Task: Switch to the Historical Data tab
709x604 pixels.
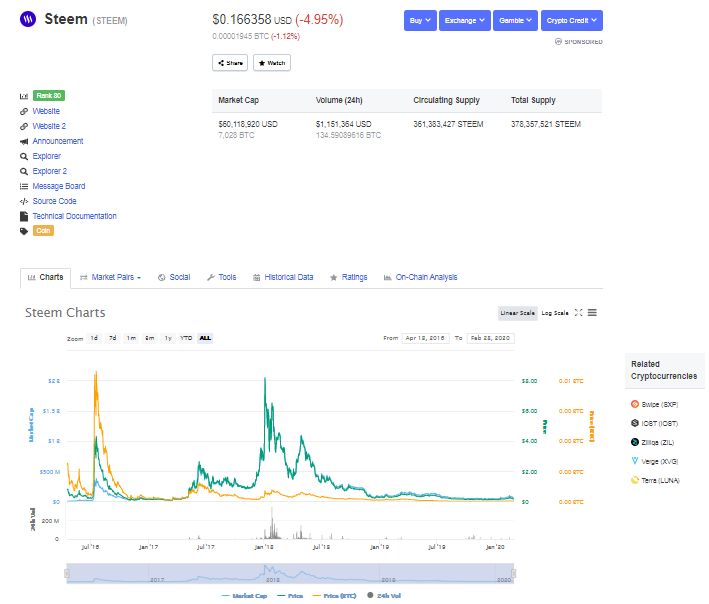Action: tap(283, 277)
